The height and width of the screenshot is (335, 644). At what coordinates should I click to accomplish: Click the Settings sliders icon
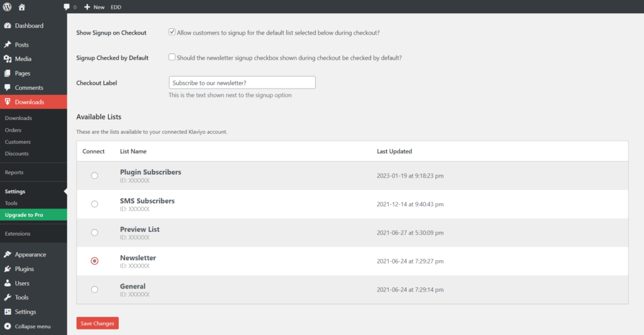pyautogui.click(x=8, y=312)
